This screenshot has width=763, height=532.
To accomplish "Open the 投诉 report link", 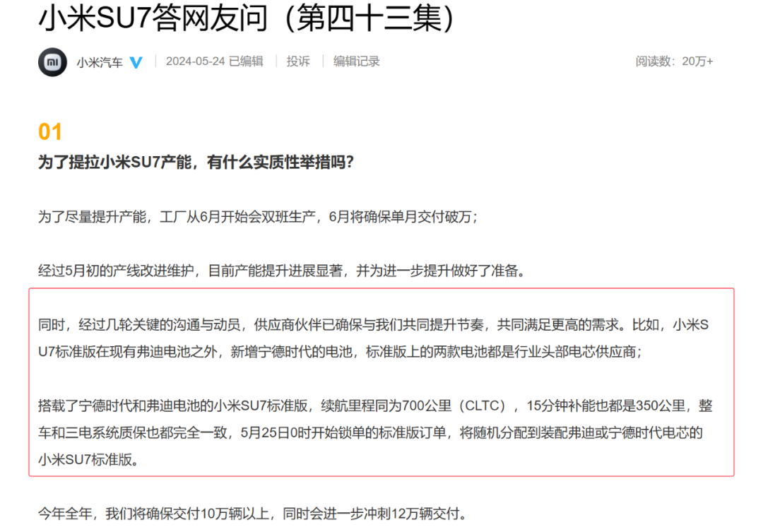I will click(x=297, y=61).
